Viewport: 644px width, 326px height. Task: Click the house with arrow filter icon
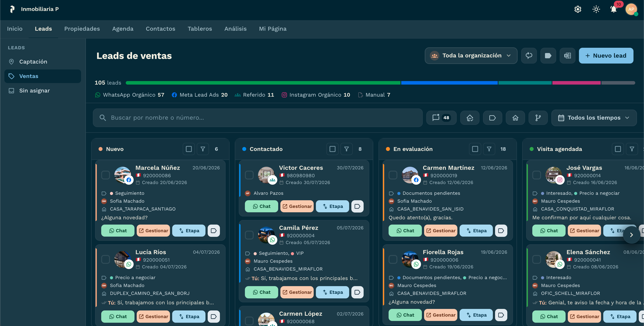[x=470, y=118]
